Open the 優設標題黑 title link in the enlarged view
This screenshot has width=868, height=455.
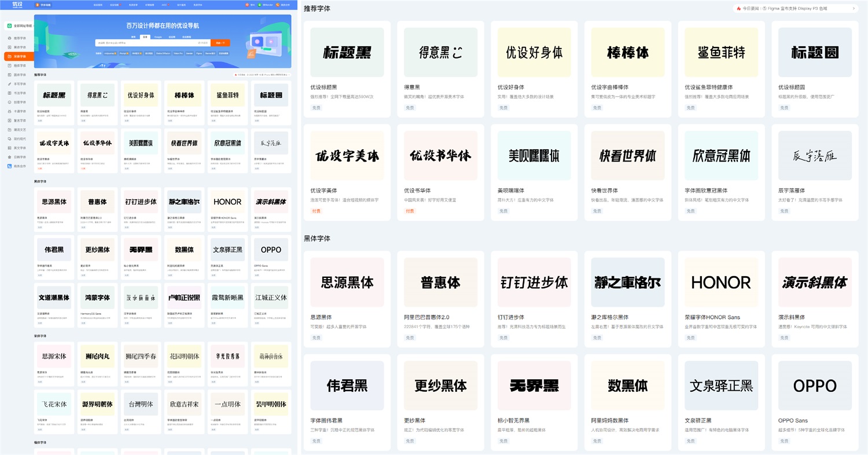(323, 87)
